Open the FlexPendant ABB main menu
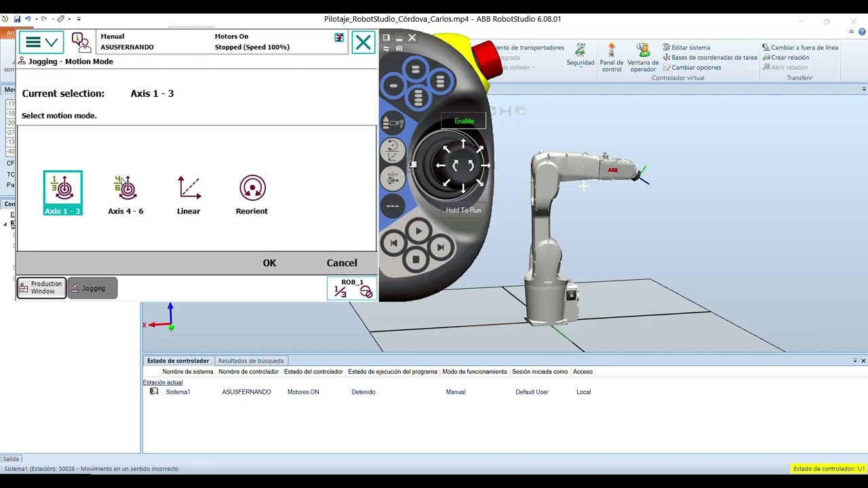 coord(41,42)
